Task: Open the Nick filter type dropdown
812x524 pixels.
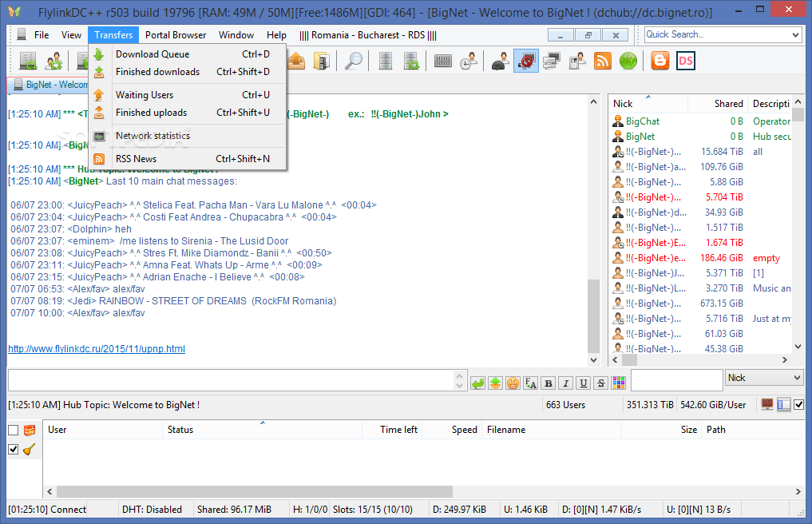Action: 764,378
